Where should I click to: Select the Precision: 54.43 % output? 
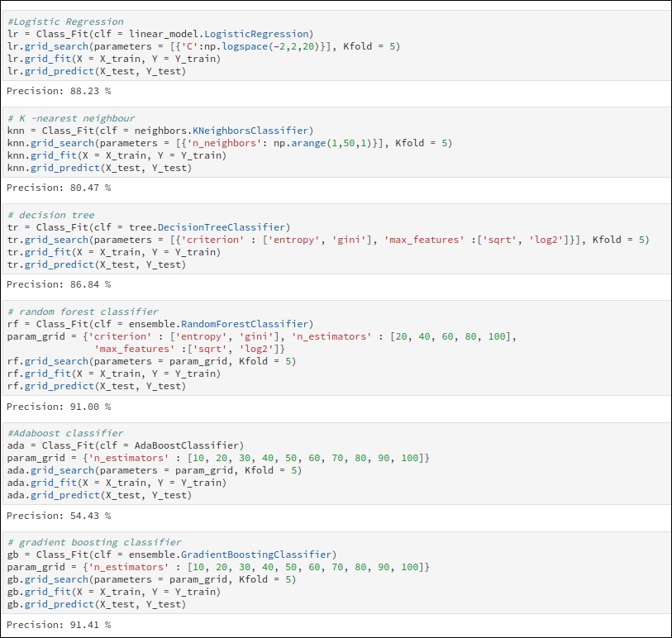click(59, 516)
